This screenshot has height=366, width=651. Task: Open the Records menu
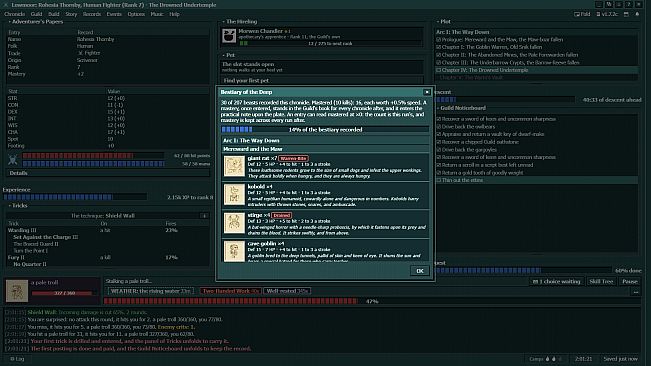(x=92, y=14)
